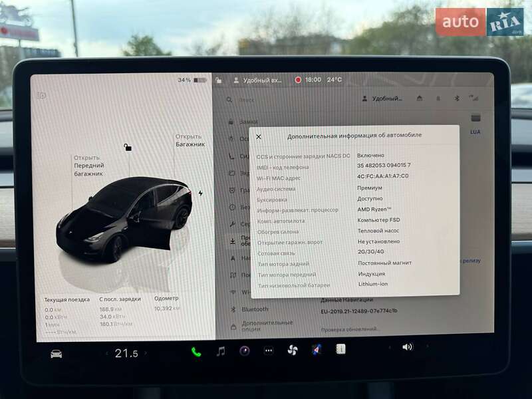
Task: Tap the Включено CCS charging value
Action: tap(370, 156)
